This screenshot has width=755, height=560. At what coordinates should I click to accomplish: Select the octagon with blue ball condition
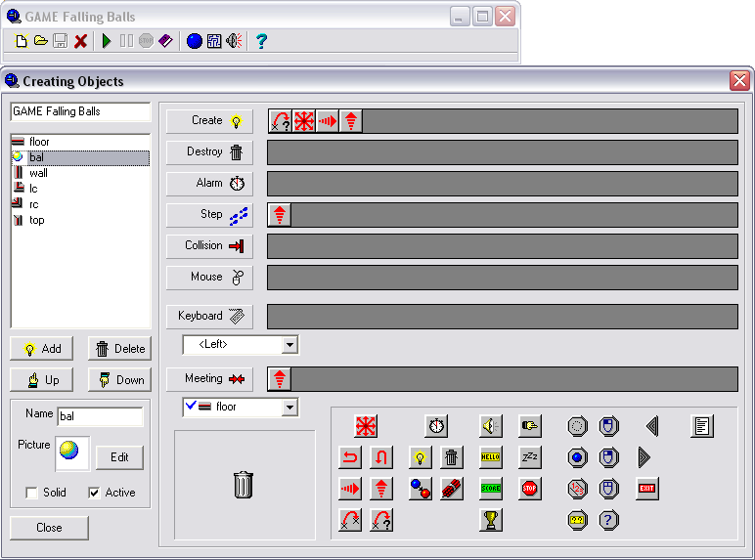point(577,457)
